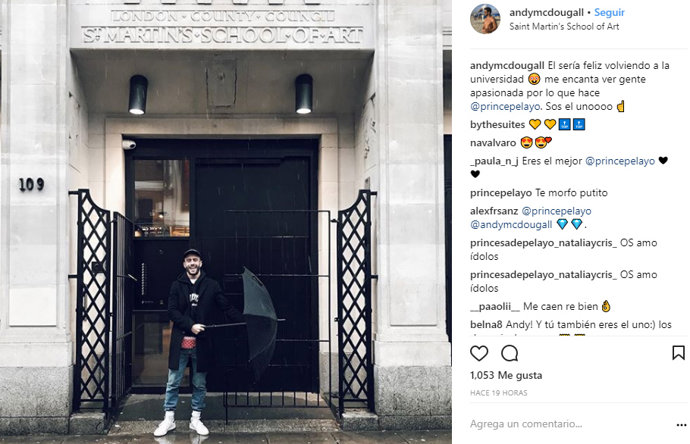Follow the account via Seguir
The image size is (690, 444).
pos(609,12)
